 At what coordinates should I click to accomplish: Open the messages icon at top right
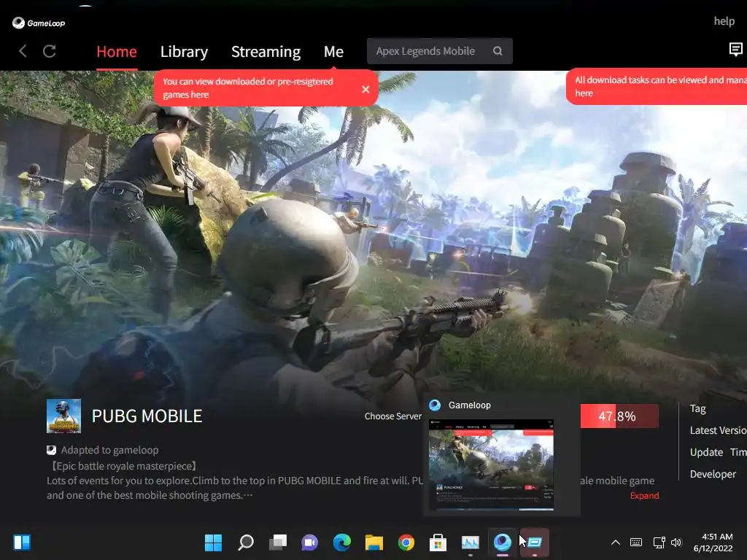[x=735, y=49]
